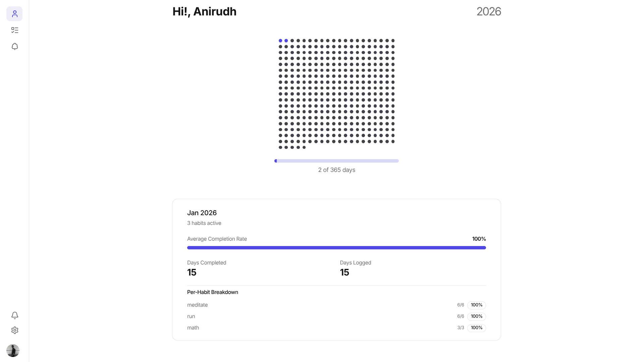Viewport: 644px width, 362px height.
Task: Open the profile dashboard via person icon
Action: click(14, 14)
